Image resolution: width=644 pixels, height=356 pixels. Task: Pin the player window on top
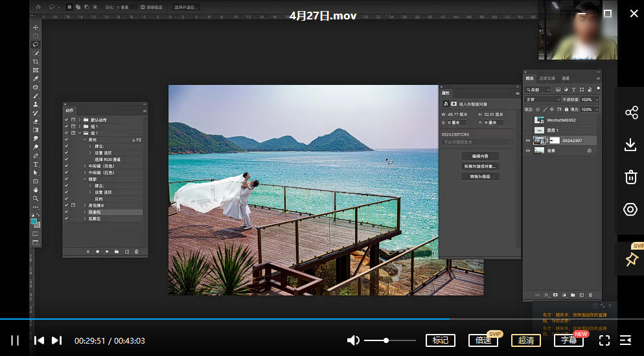631,259
